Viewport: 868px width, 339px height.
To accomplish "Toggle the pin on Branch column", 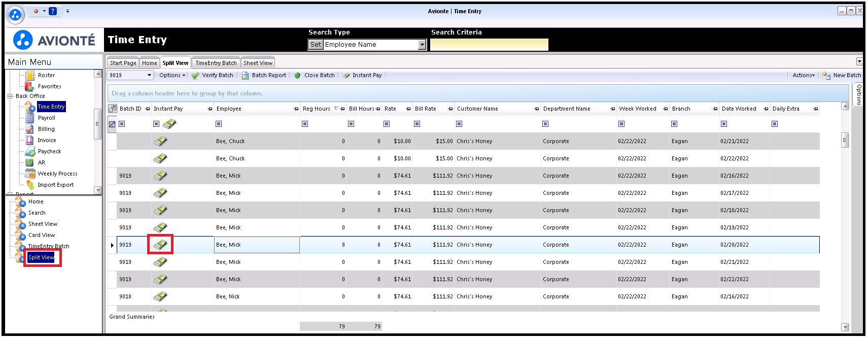I will [x=715, y=109].
